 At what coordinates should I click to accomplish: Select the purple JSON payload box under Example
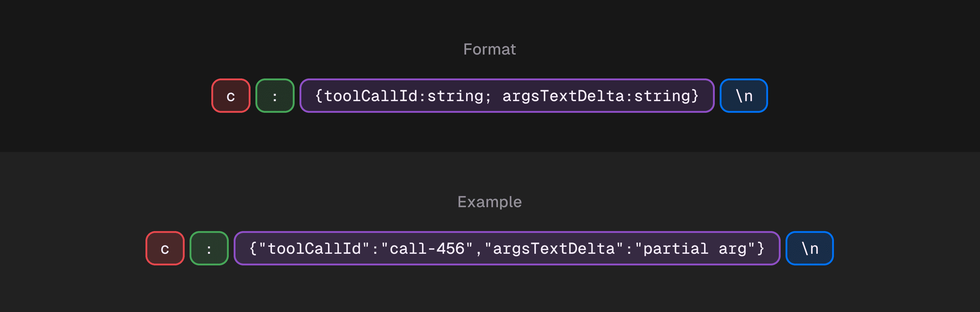pos(506,248)
